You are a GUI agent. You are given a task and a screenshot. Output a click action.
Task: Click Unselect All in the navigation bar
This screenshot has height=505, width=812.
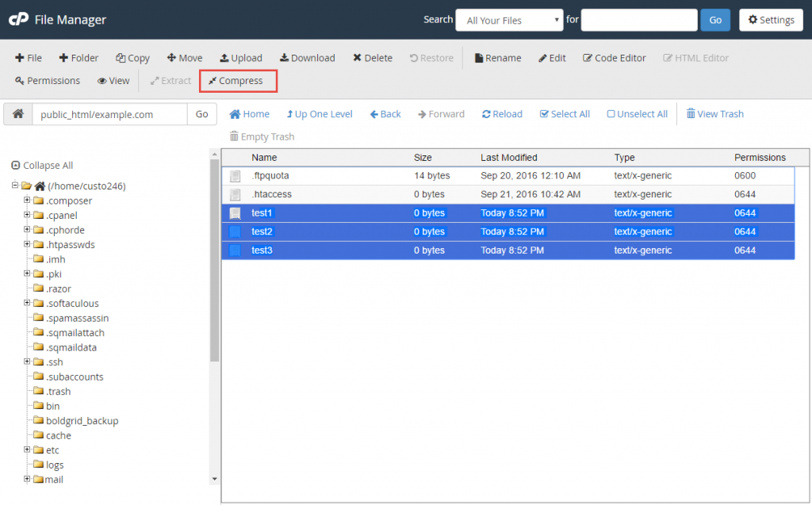(637, 113)
